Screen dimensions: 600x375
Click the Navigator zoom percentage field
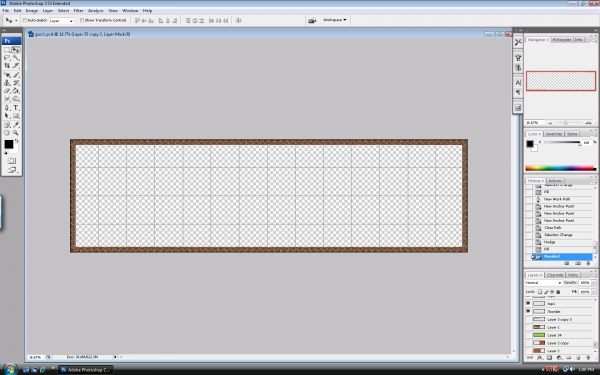point(535,123)
